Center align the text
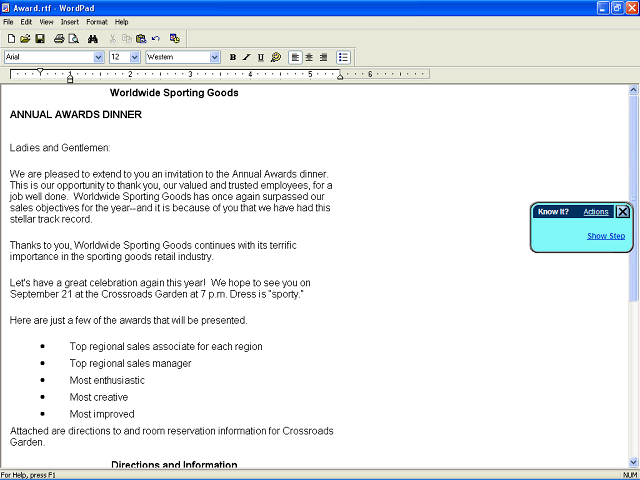This screenshot has height=480, width=640. (309, 57)
